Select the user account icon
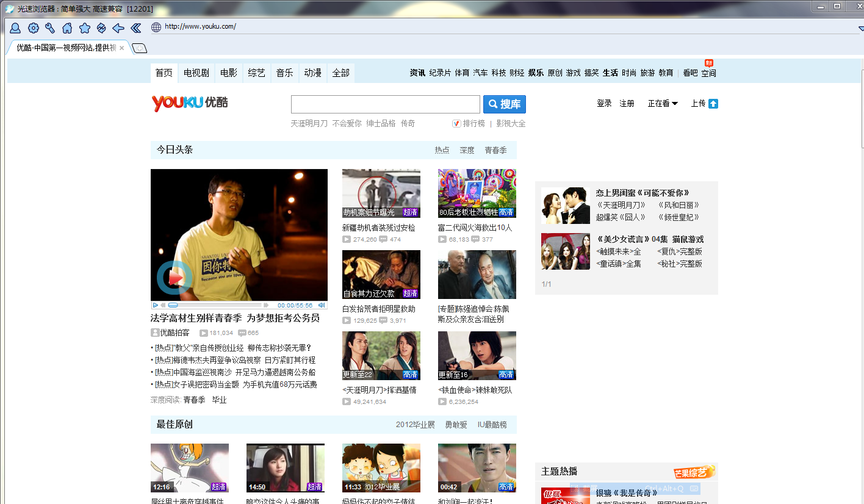The image size is (864, 504). [x=15, y=28]
